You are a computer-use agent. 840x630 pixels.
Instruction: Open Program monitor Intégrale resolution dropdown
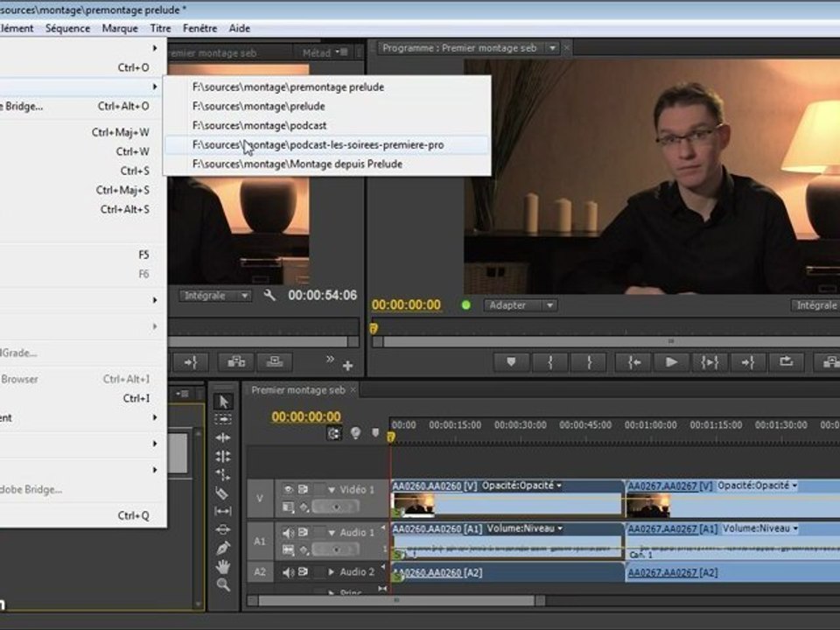point(815,305)
